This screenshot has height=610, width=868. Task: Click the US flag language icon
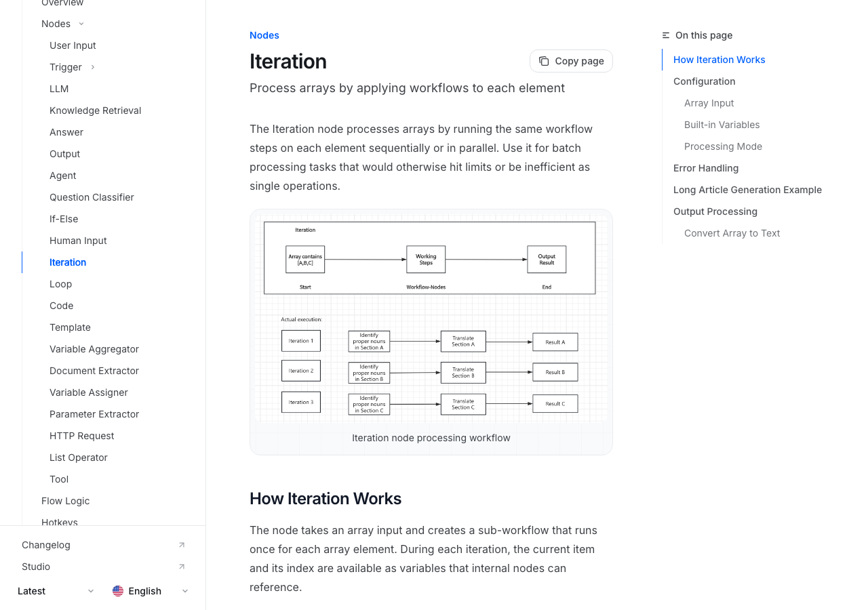pos(118,591)
